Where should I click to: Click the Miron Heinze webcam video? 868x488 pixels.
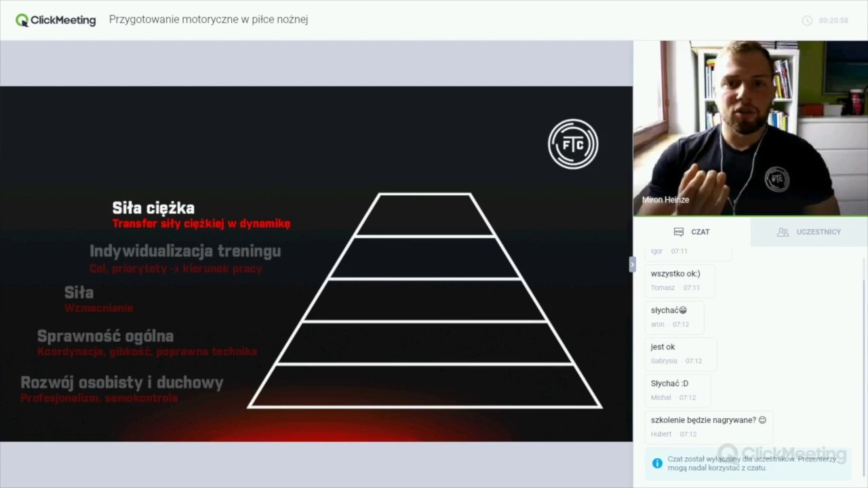[751, 128]
